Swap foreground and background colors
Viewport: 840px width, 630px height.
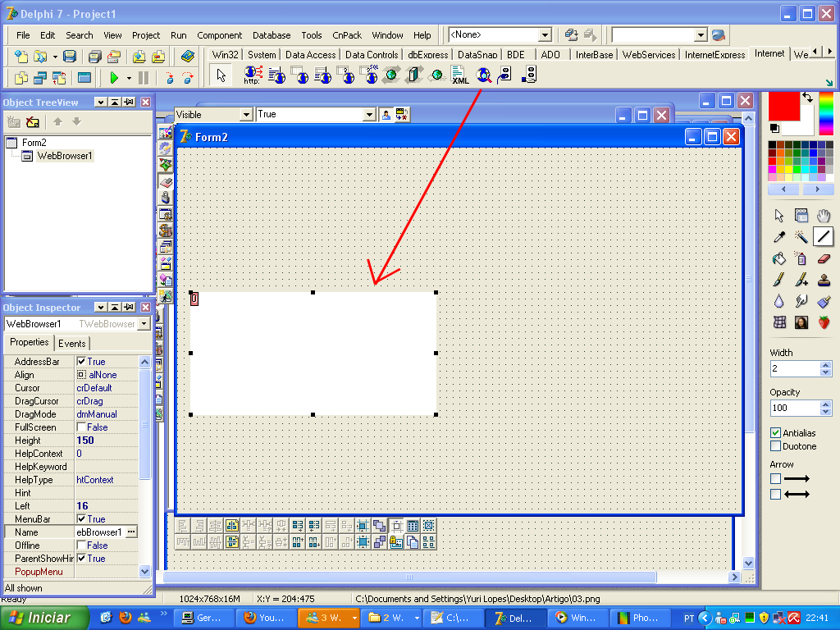pyautogui.click(x=807, y=97)
